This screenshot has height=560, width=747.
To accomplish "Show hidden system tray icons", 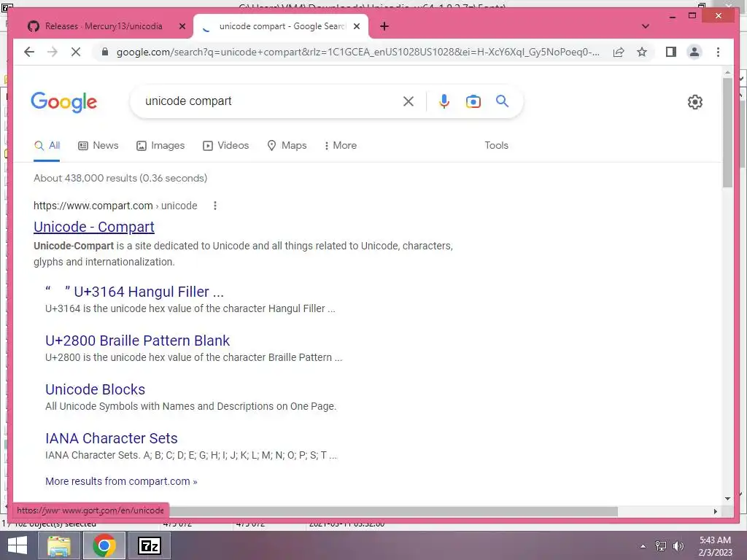I will [643, 546].
